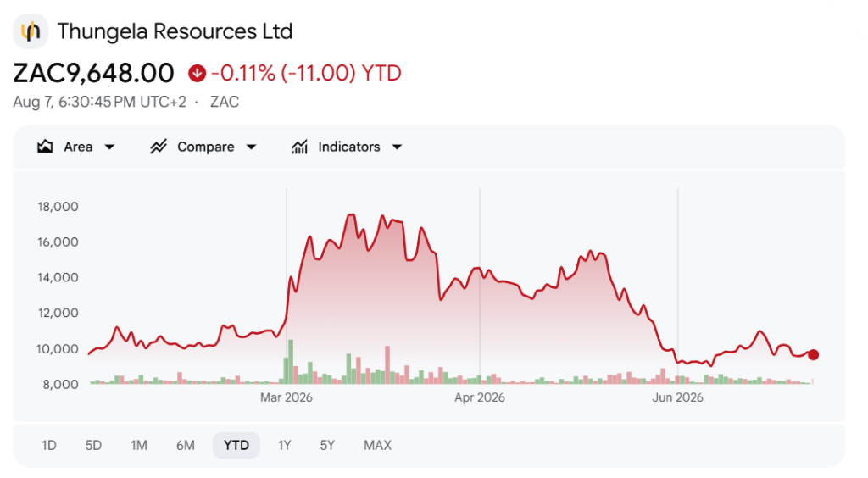
Task: Click the Thungela Resources Ltd title
Action: pos(175,31)
